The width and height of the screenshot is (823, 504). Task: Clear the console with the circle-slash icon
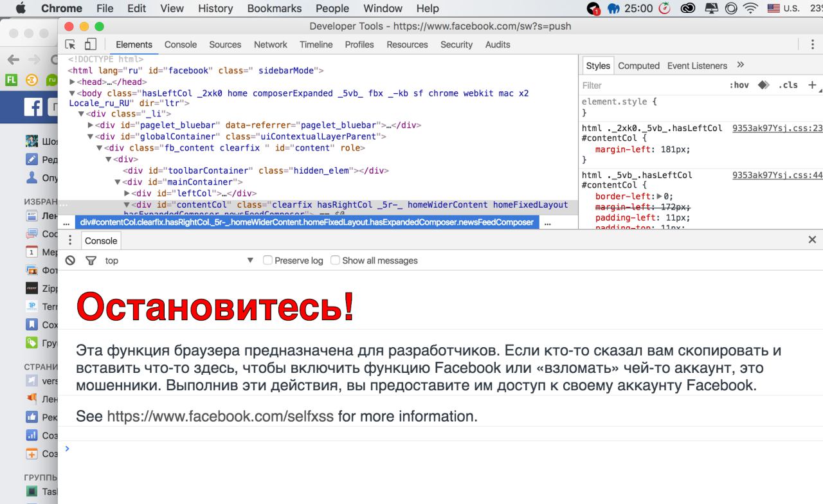(71, 260)
